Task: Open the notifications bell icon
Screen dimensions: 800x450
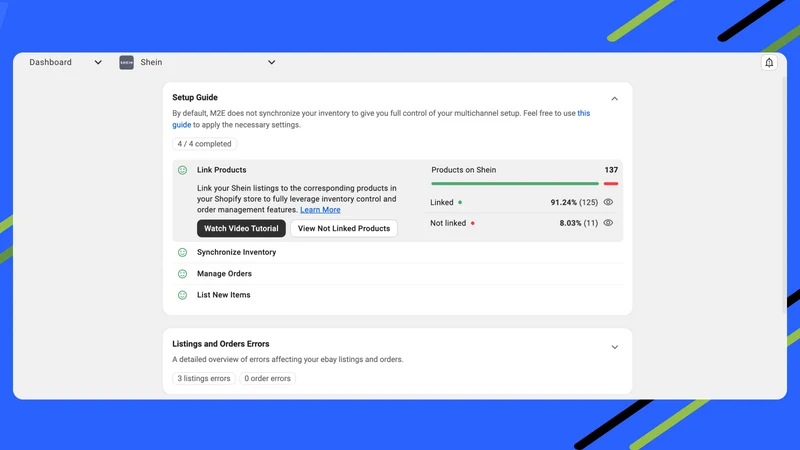Action: click(769, 63)
